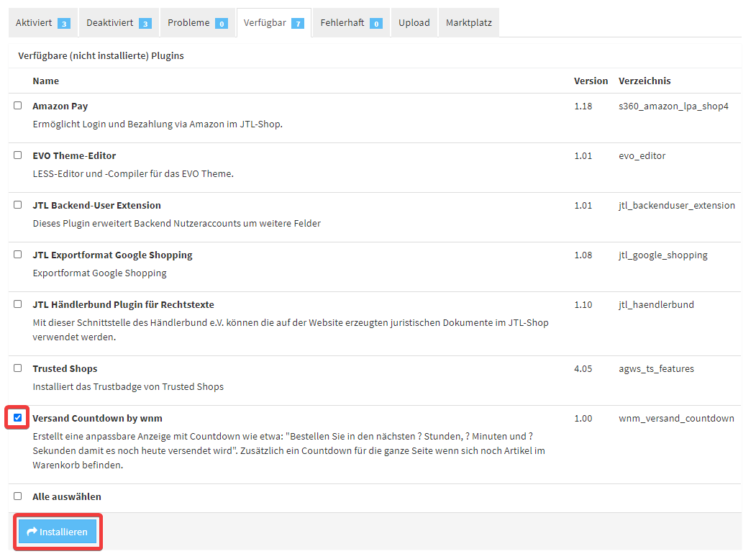Image resolution: width=756 pixels, height=559 pixels.
Task: Open the Probleme tab
Action: (x=197, y=23)
